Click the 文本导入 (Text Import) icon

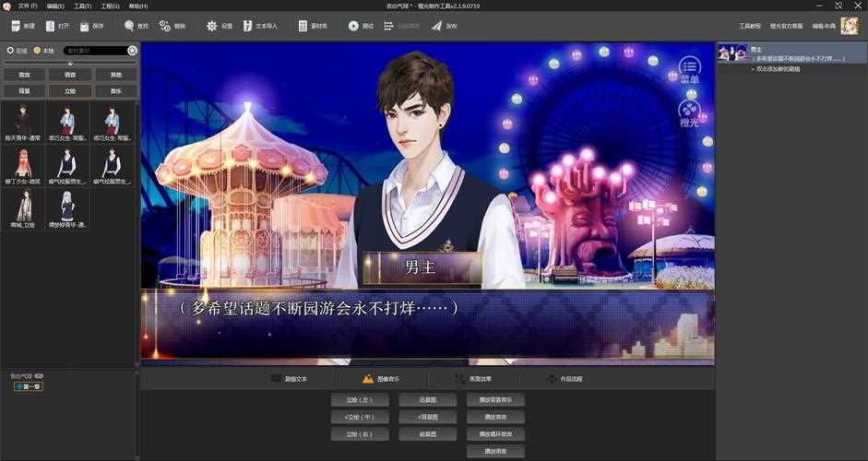point(248,26)
